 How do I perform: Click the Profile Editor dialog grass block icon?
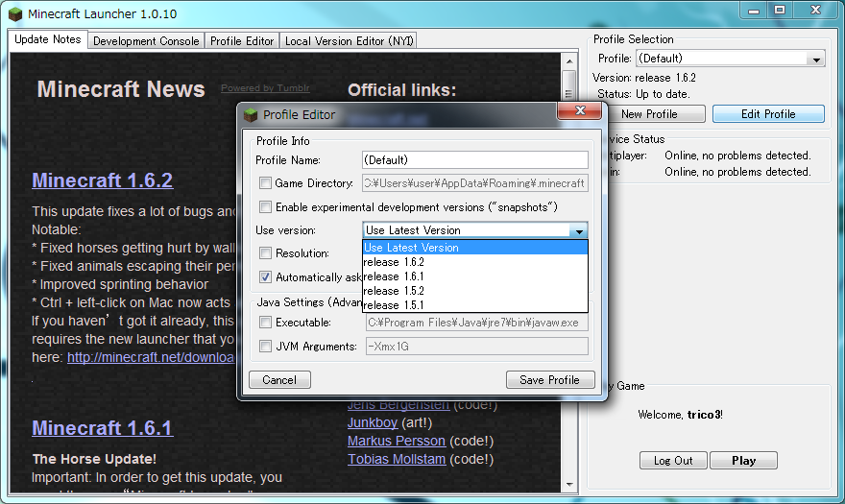click(251, 115)
